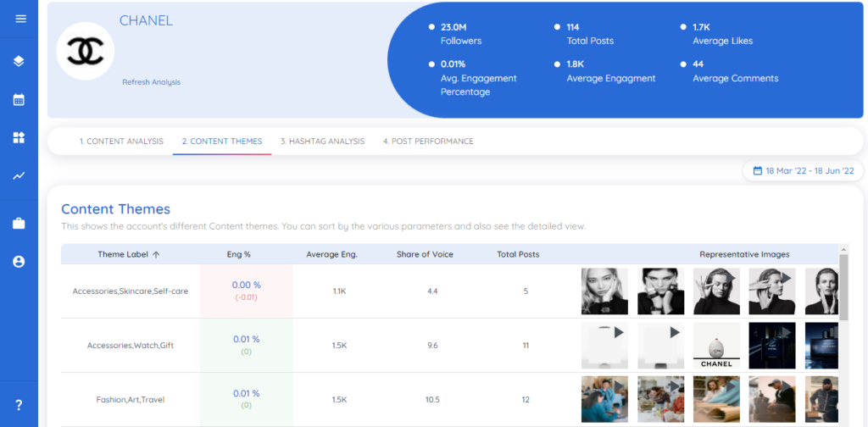
Task: Open third Fashion,Art,Travel video thumbnail
Action: coord(716,399)
